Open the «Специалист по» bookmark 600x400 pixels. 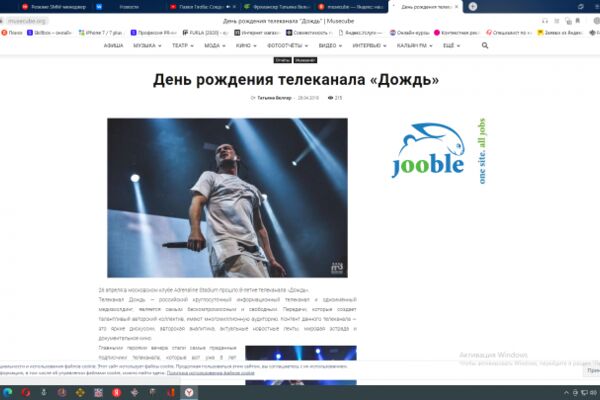tap(509, 33)
